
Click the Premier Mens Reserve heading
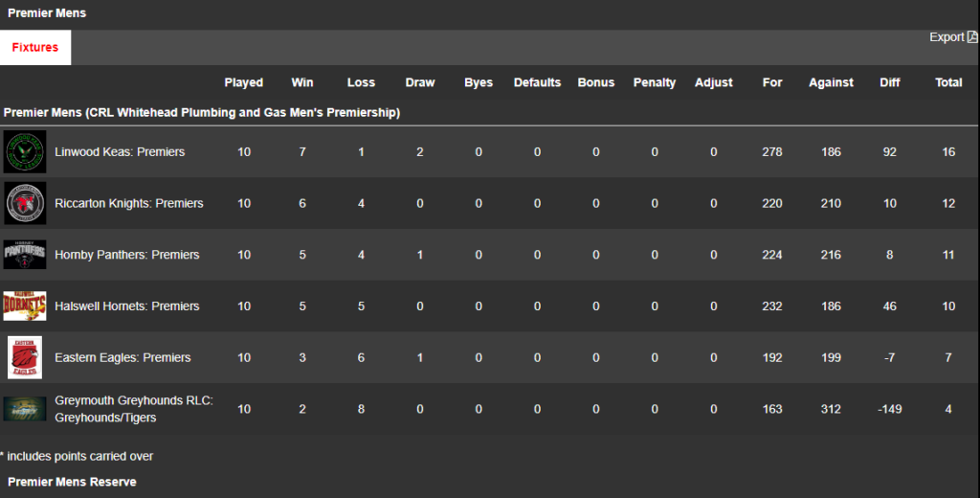(72, 482)
